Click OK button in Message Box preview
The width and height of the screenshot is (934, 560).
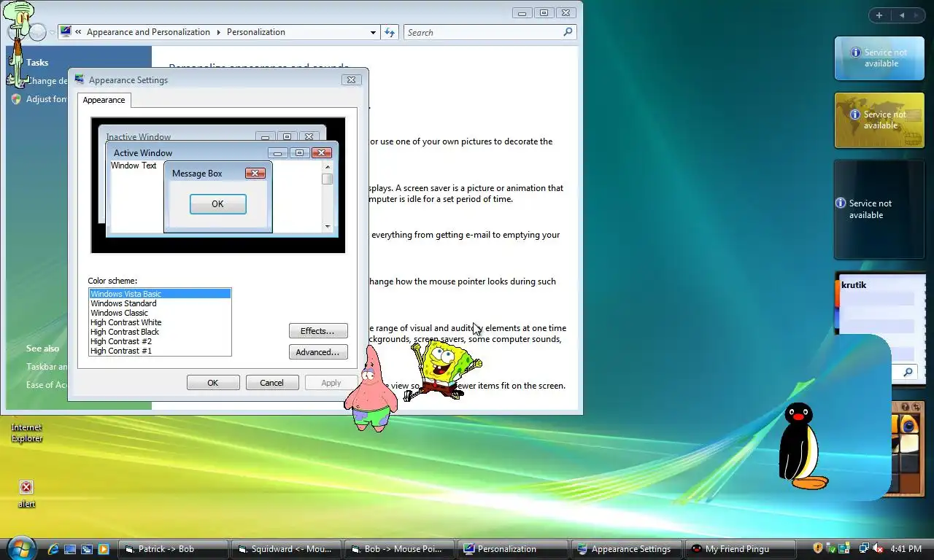[217, 204]
